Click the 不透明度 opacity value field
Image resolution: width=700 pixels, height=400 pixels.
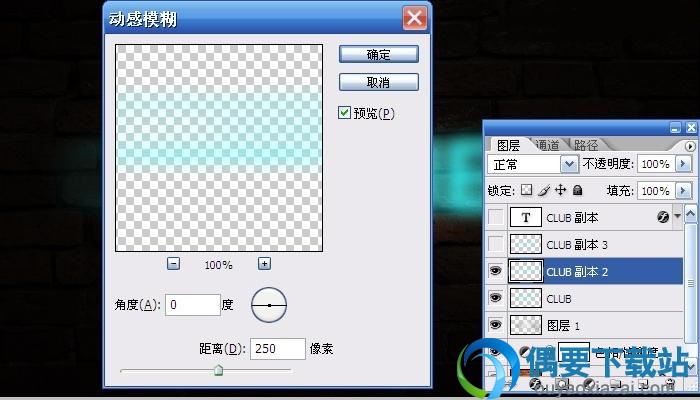coord(655,164)
